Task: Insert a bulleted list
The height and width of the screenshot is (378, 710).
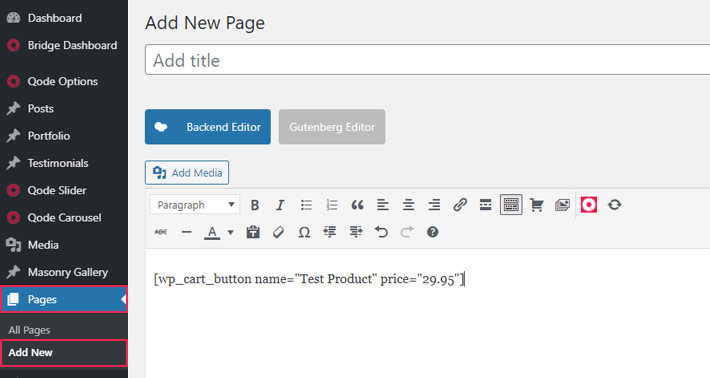Action: coord(306,205)
